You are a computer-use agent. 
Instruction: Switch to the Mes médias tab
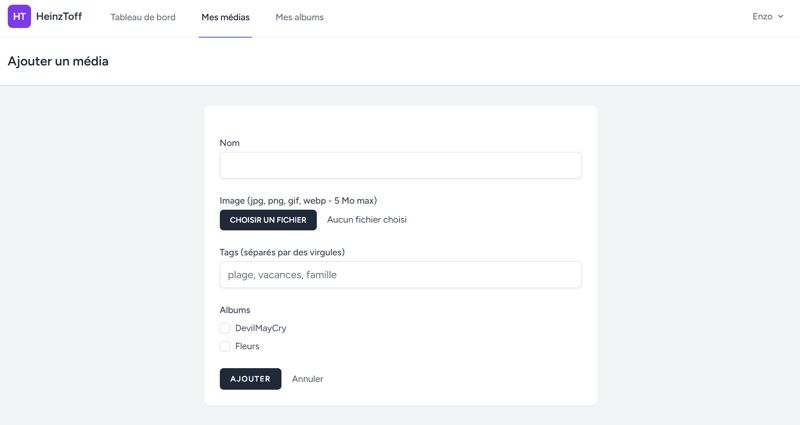226,17
